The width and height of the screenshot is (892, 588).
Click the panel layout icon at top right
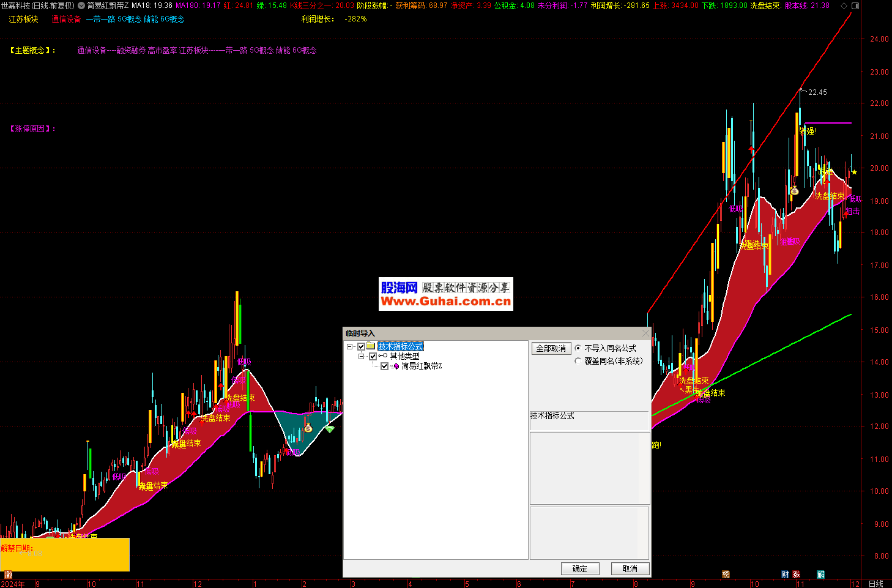(x=855, y=6)
